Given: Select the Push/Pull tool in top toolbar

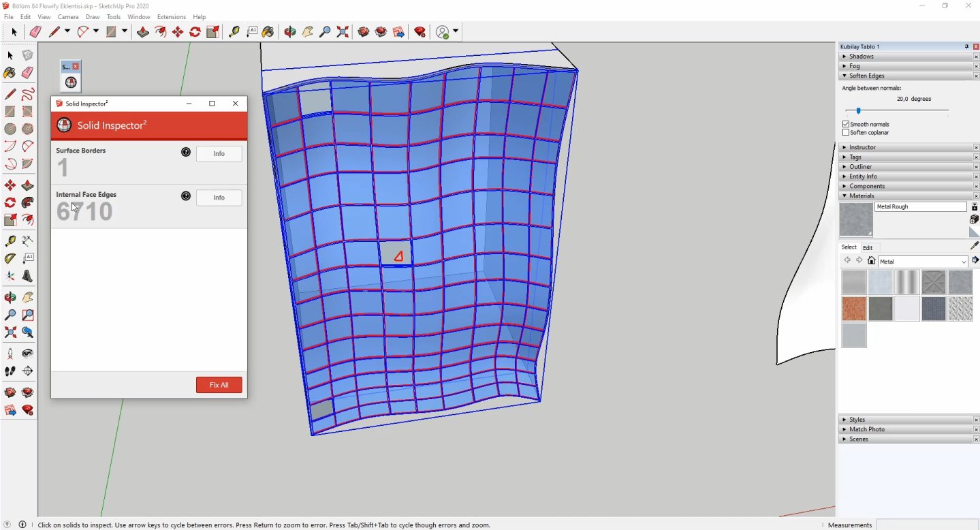Looking at the screenshot, I should point(142,32).
